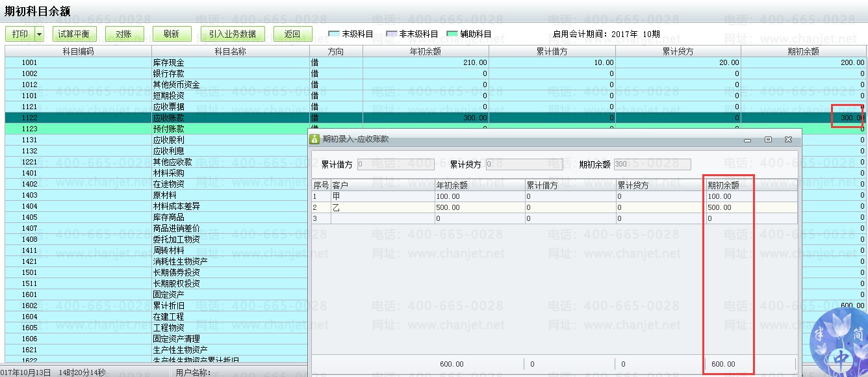
Task: Click the 科目名称 column header
Action: tap(231, 51)
